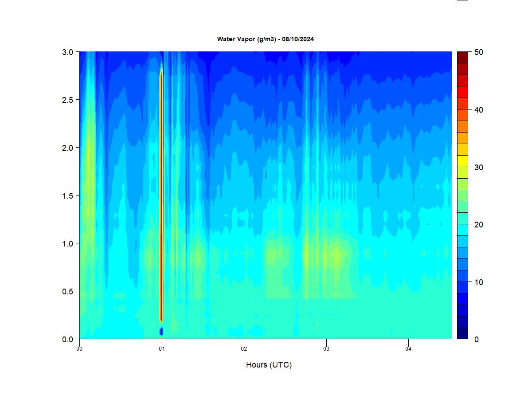Click the colorbar value label 40
532x399 pixels.
pyautogui.click(x=478, y=110)
